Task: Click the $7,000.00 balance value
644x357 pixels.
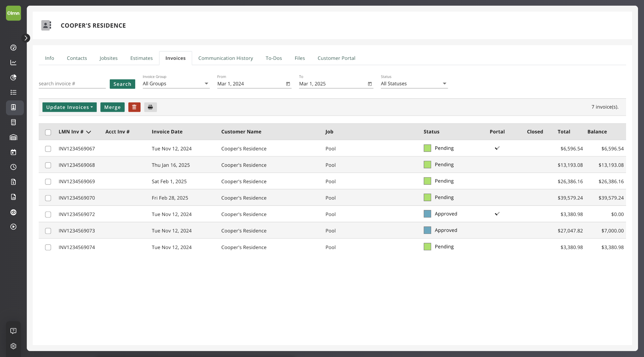Action: pos(613,231)
